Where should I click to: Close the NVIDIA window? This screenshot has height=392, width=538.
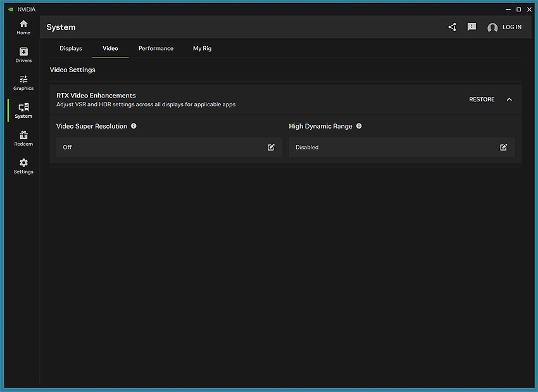tap(529, 9)
